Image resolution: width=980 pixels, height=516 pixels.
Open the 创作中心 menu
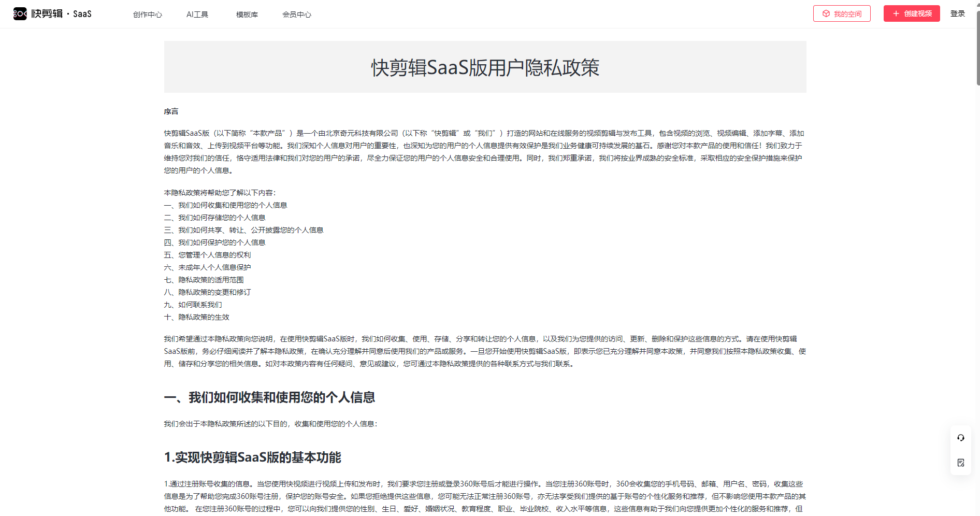148,15
